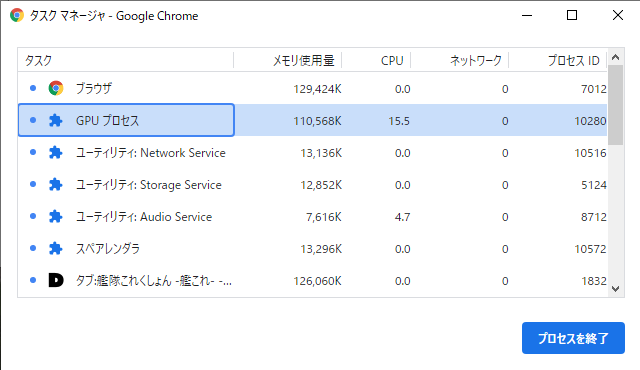
Task: Sort by the CPU column header
Action: click(x=376, y=60)
